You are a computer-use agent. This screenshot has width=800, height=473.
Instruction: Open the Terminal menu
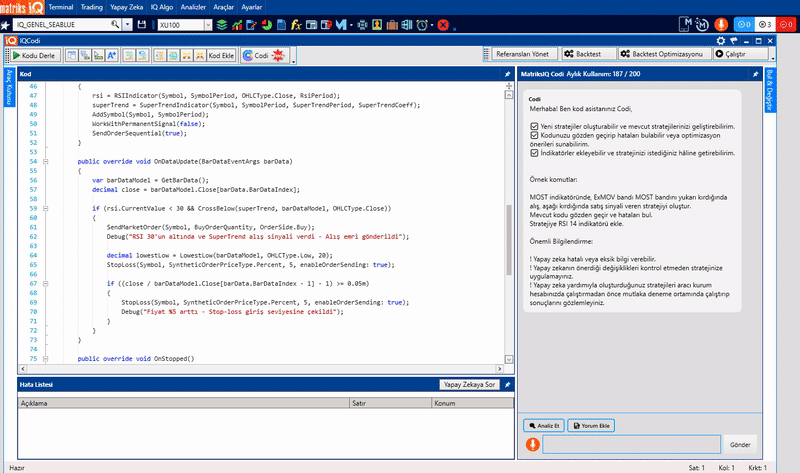pyautogui.click(x=61, y=7)
